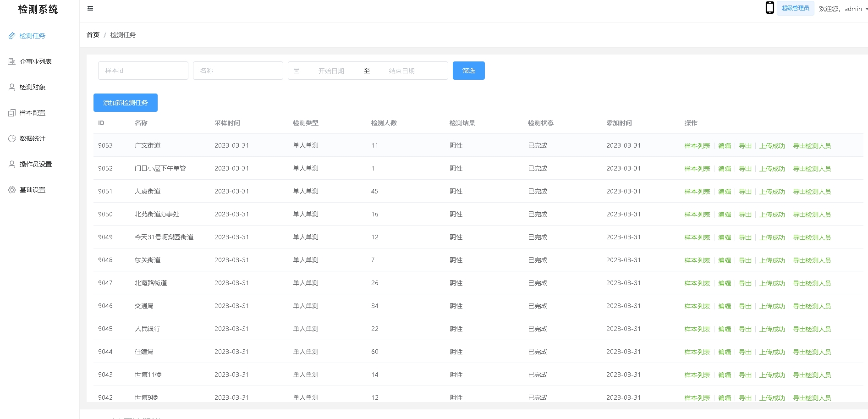Viewport: 868px width, 419px height.
Task: Click 导出检测人员 for 广文街道 row
Action: click(x=812, y=146)
